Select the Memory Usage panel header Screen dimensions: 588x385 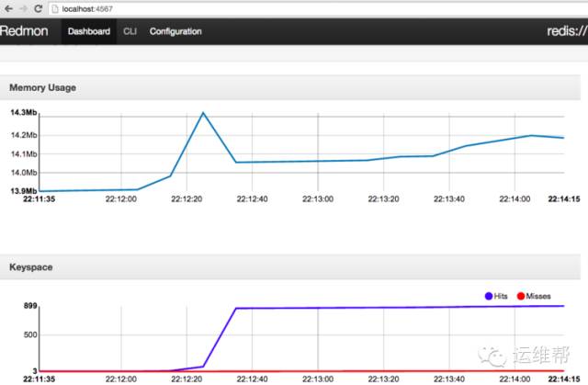tap(290, 87)
